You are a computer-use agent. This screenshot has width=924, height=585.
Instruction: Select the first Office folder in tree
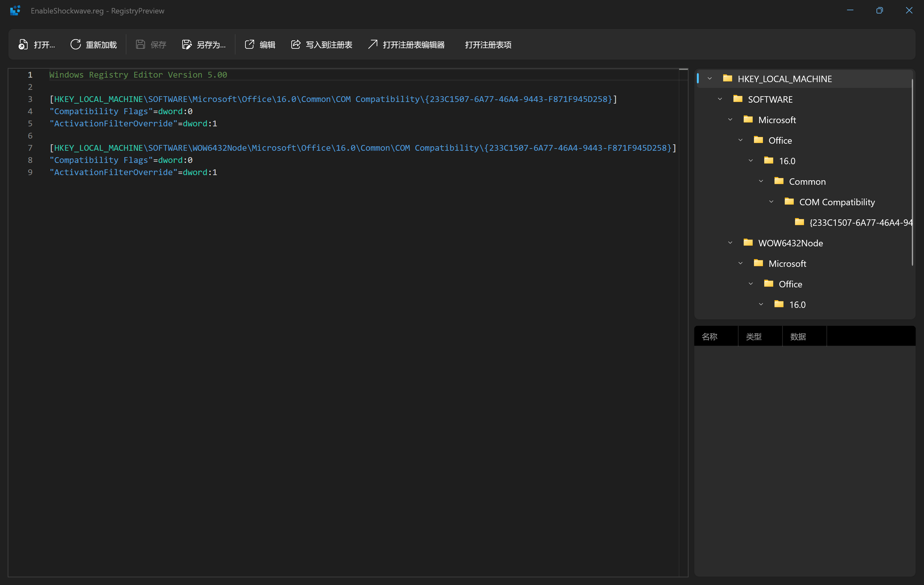(x=780, y=140)
